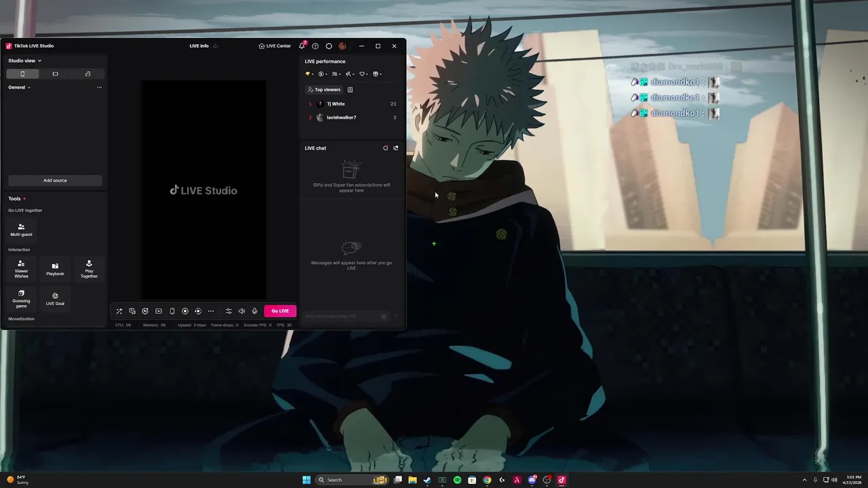Click the video clip toolbar icon
This screenshot has width=868, height=488.
point(159,311)
